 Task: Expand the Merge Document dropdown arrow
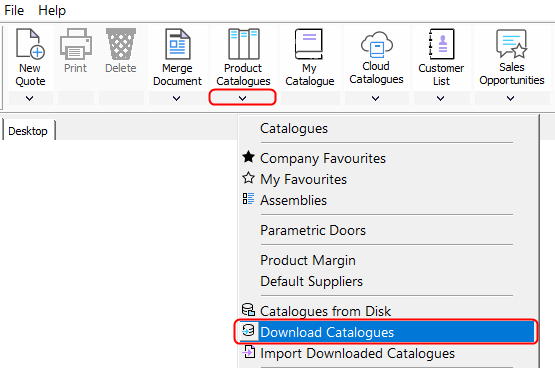click(177, 98)
